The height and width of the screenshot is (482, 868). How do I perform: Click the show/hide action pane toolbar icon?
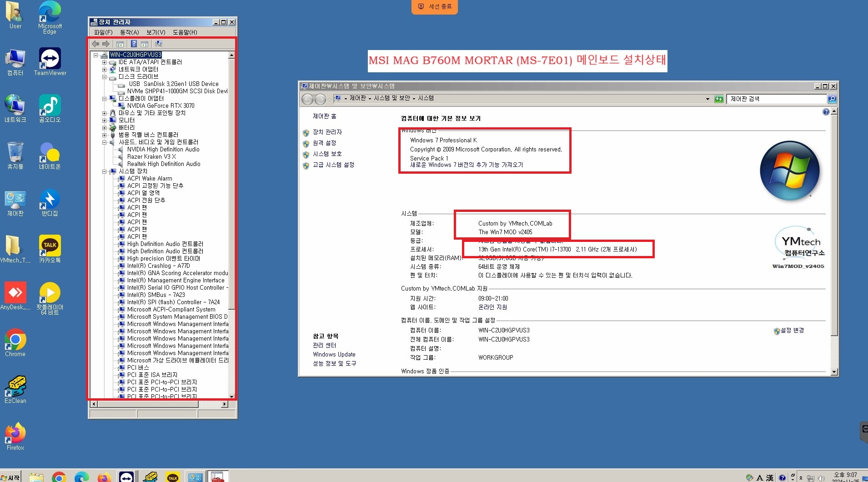145,44
